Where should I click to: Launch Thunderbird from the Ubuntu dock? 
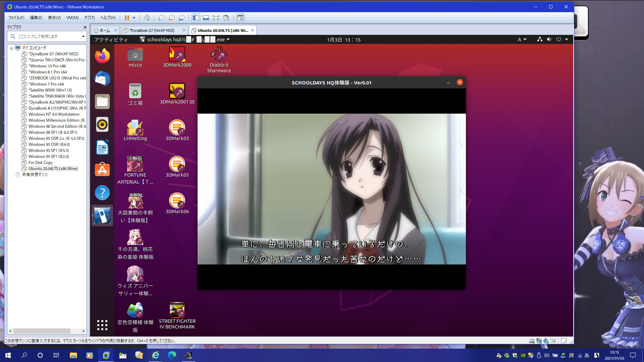tap(102, 79)
